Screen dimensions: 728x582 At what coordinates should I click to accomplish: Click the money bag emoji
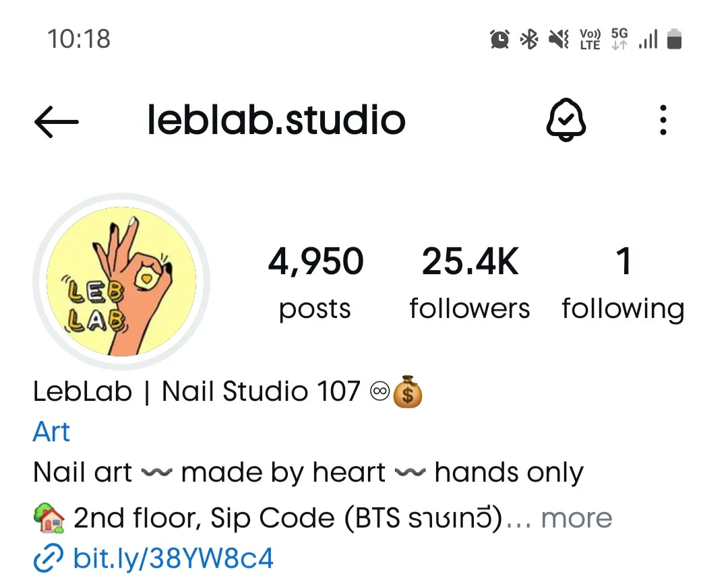pyautogui.click(x=407, y=391)
